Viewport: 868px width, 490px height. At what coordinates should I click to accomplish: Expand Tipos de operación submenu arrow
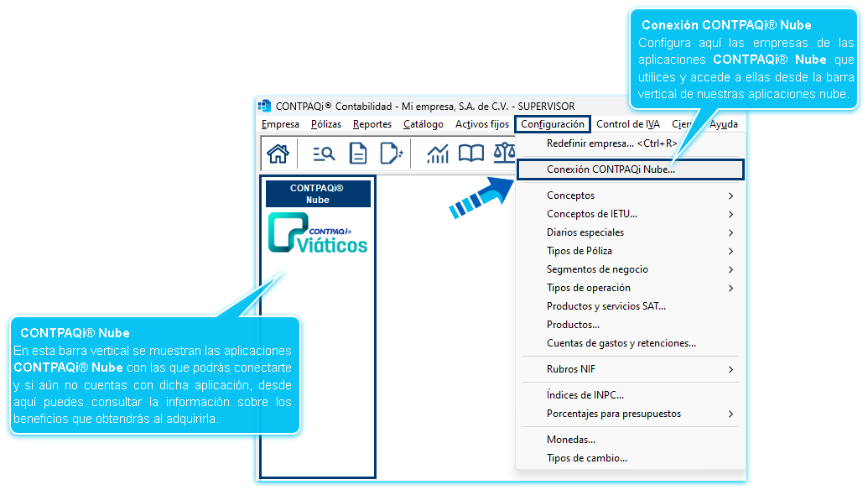click(730, 288)
